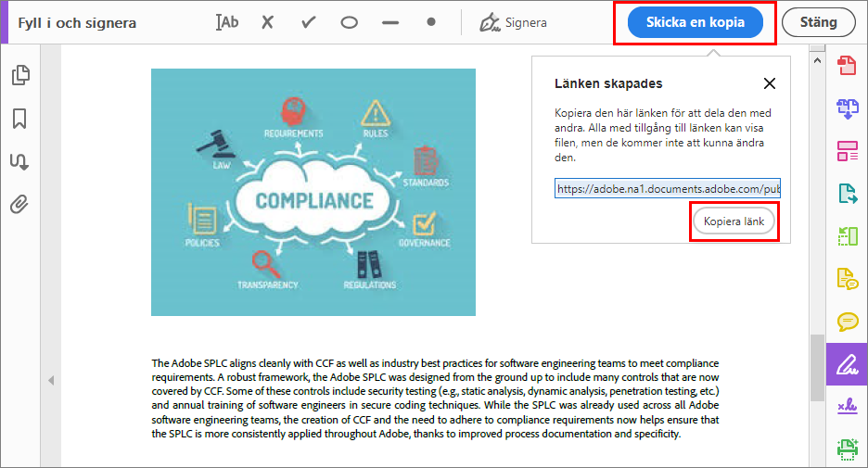Expand the collapsed left pane arrow
The image size is (868, 468).
point(51,380)
